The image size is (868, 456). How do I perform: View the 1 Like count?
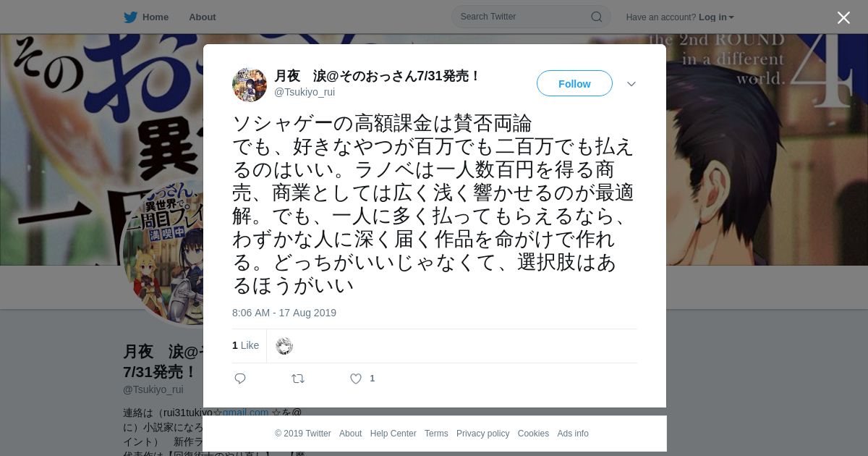[x=245, y=345]
